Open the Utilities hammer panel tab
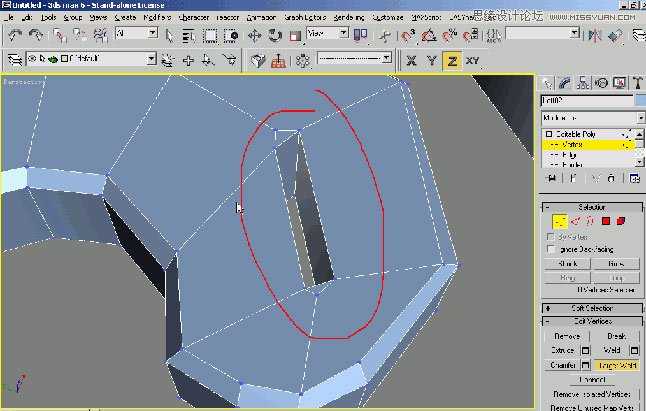This screenshot has height=411, width=646. [637, 84]
